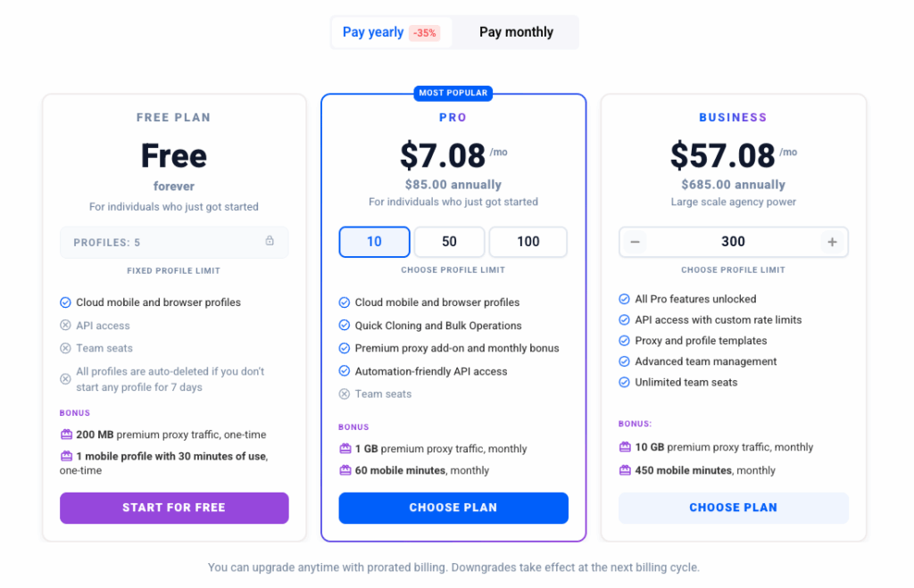914x588 pixels.
Task: Click gift icon beside 450 mobile minutes
Action: tap(625, 469)
